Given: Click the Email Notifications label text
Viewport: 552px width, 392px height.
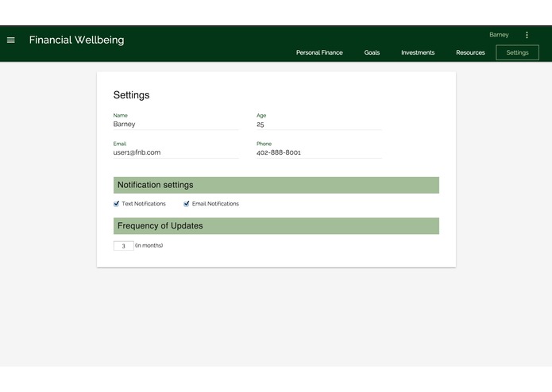Looking at the screenshot, I should [x=215, y=204].
